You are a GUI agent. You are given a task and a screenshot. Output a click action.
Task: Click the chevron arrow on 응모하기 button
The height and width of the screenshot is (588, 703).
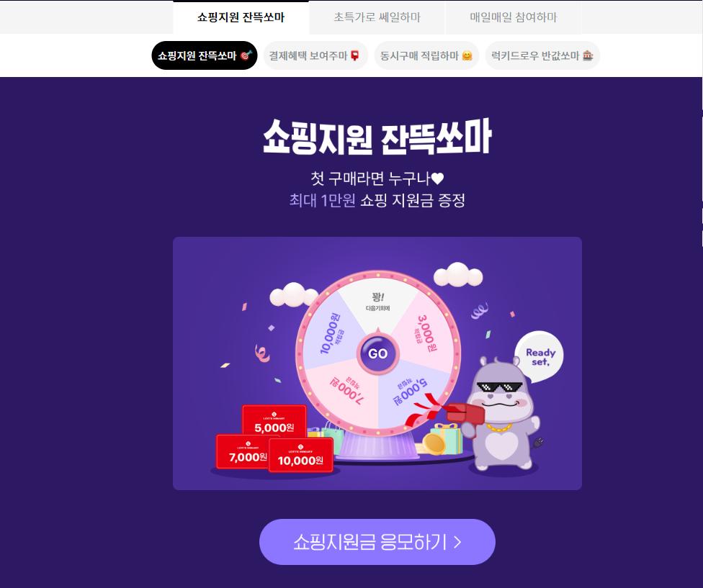457,543
